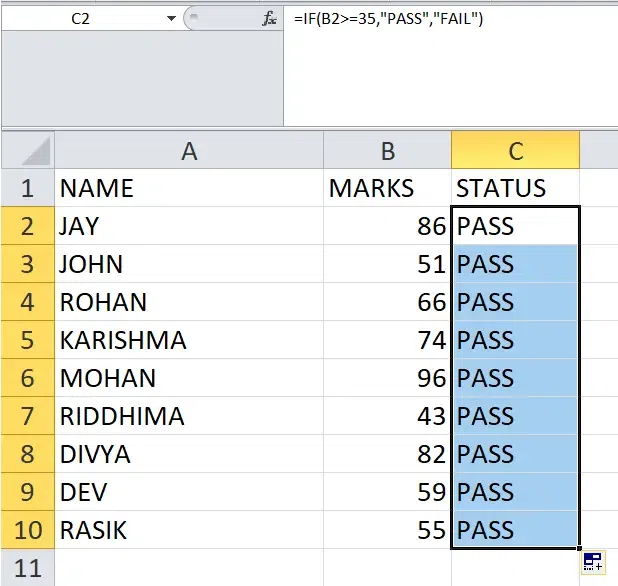618x586 pixels.
Task: Open the Name Box dropdown arrow
Action: pyautogui.click(x=171, y=19)
